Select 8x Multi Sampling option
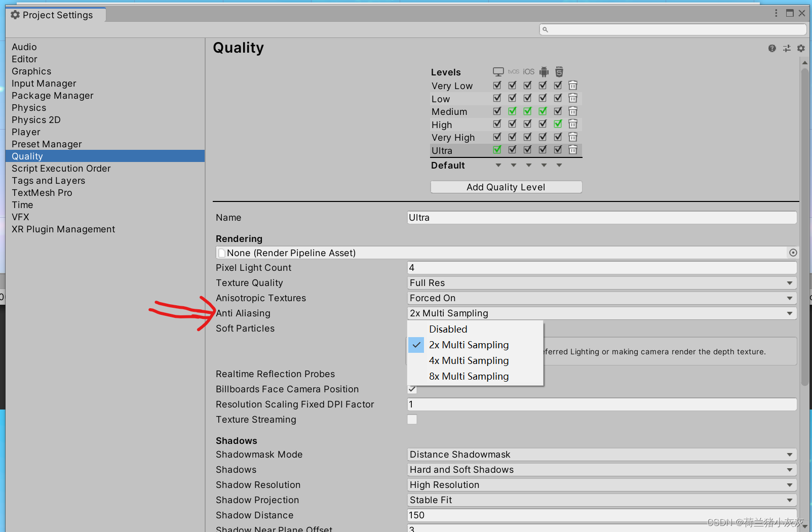 pyautogui.click(x=475, y=376)
